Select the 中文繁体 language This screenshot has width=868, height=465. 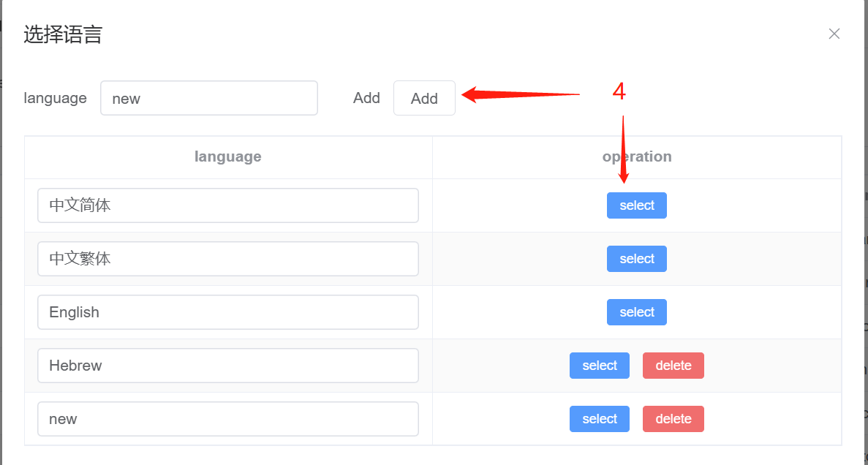click(x=636, y=259)
